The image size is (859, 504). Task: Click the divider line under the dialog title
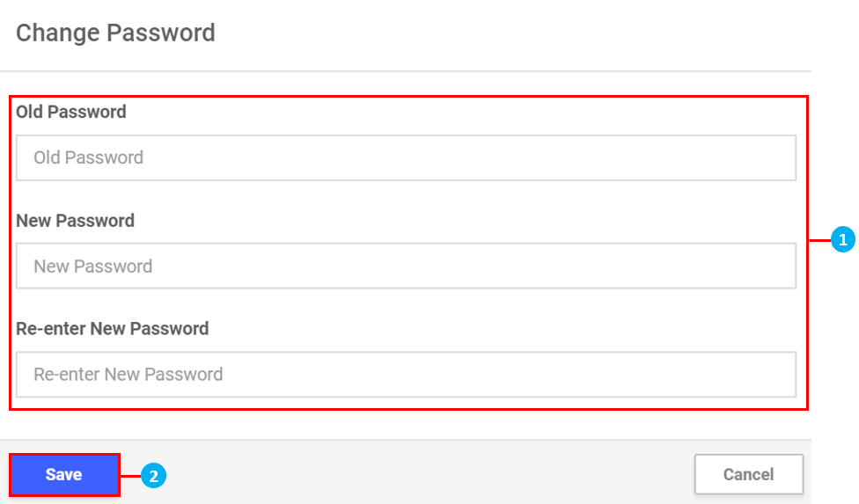coord(405,71)
